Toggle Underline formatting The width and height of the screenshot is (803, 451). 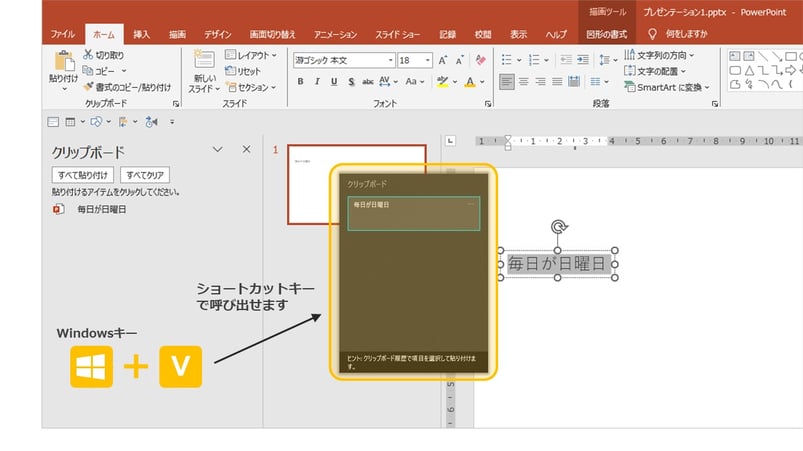(334, 81)
